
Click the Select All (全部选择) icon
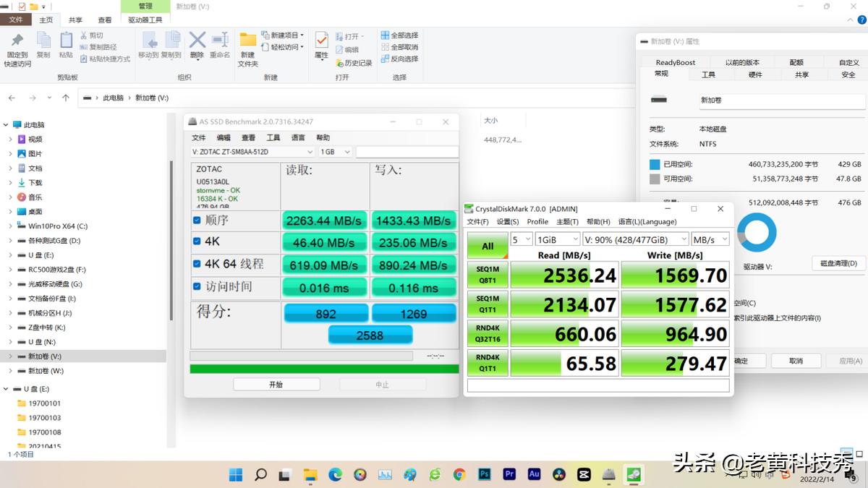click(x=384, y=35)
